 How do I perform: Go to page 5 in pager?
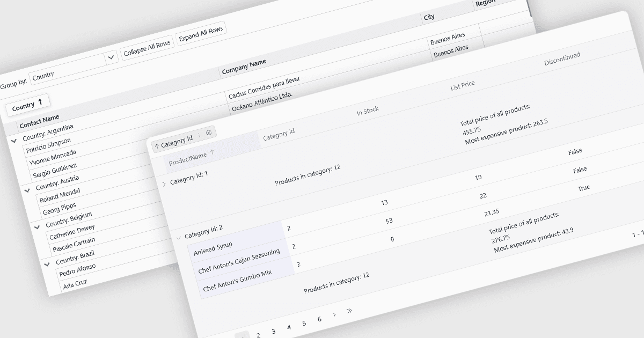(304, 323)
